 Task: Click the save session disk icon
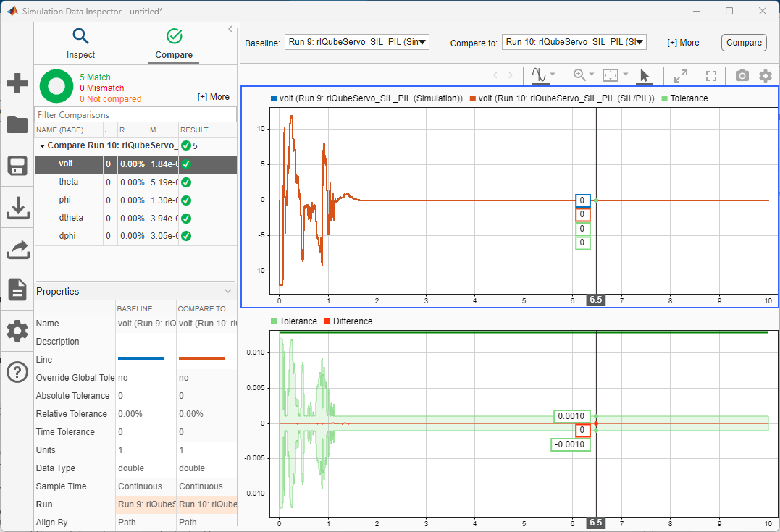point(17,166)
